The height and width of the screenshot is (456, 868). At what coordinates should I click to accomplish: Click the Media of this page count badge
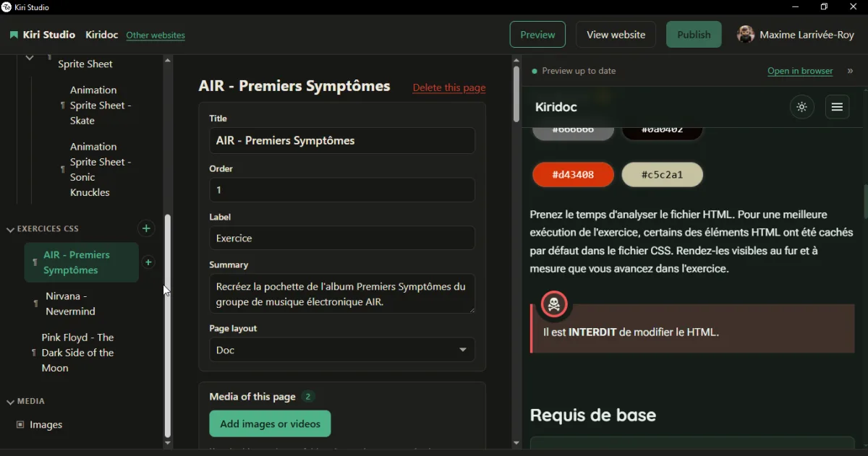(309, 397)
